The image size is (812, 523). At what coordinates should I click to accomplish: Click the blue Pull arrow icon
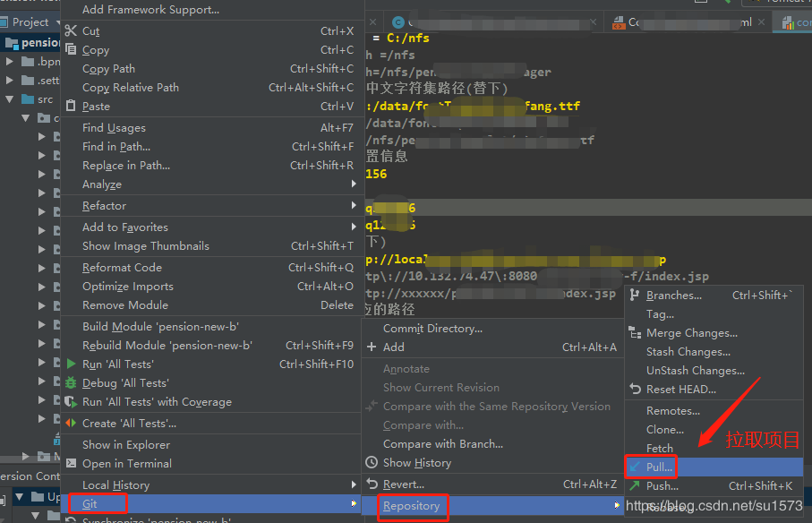point(635,467)
